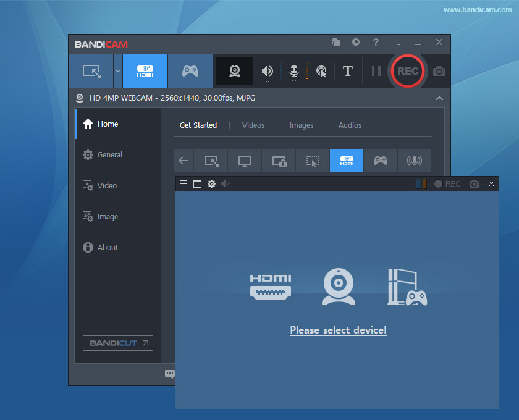Viewport: 519px width, 420px height.
Task: Pick the fullscreen monitor recording icon
Action: pyautogui.click(x=245, y=161)
